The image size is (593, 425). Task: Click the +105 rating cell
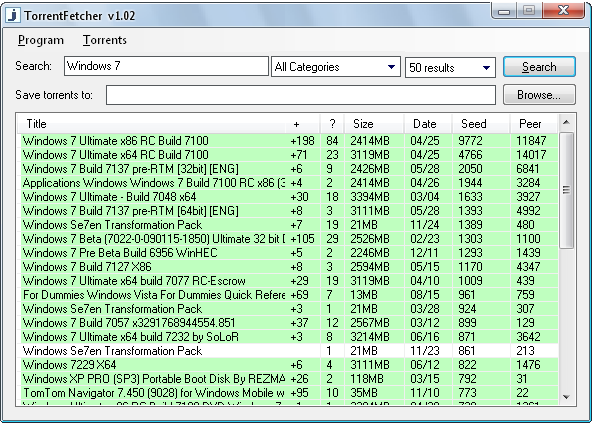302,239
